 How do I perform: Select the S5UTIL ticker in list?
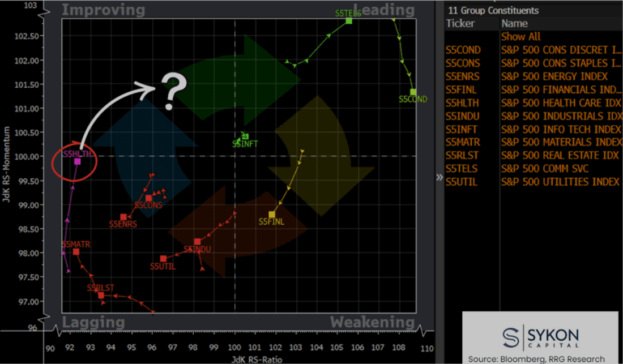(461, 182)
